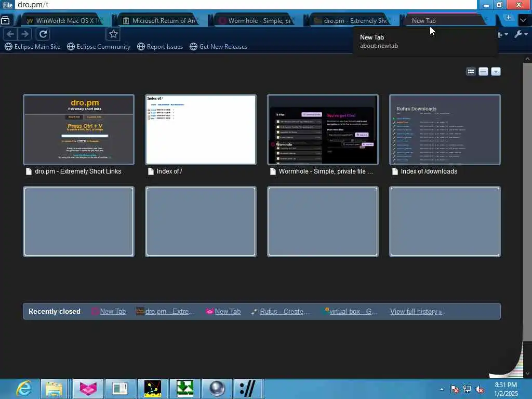Switch to the dro.pm Extremely Short tab
This screenshot has width=532, height=399.
(x=352, y=21)
